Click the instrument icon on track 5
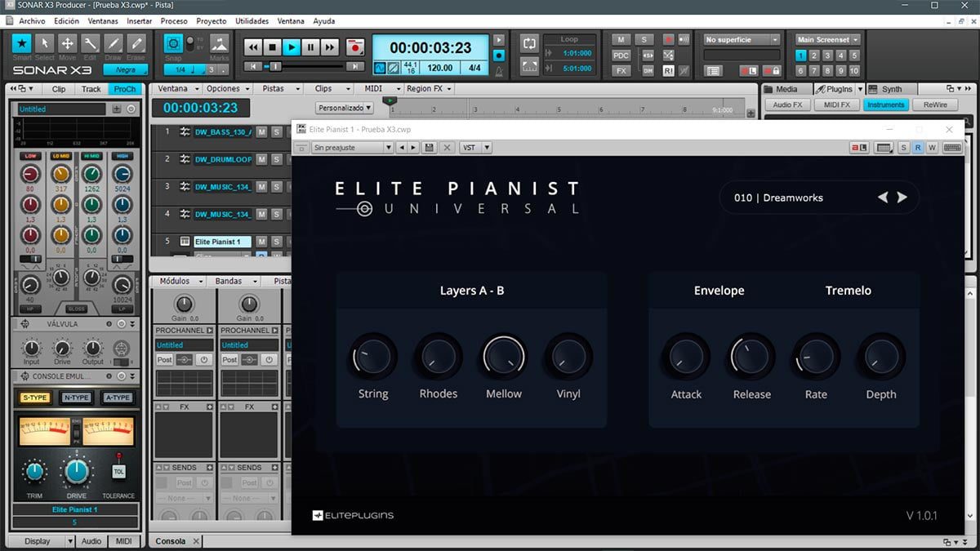Screen dimensions: 980x551 pos(185,242)
